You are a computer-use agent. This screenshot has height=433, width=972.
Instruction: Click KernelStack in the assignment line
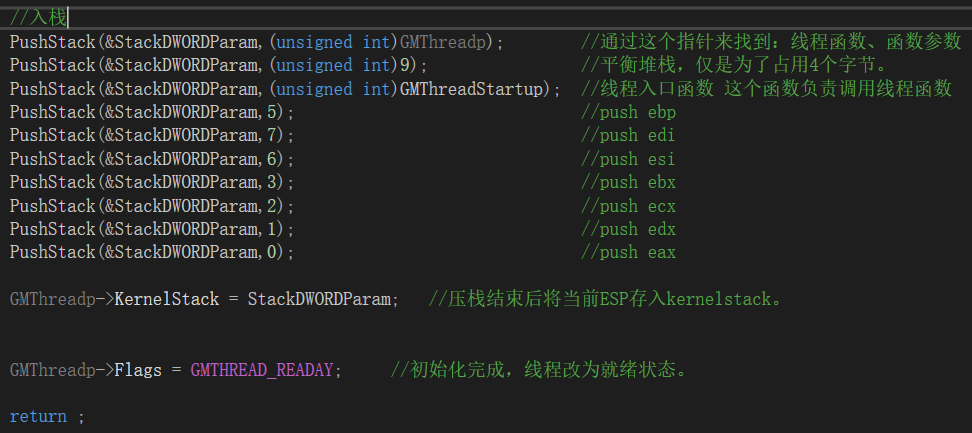pos(167,299)
